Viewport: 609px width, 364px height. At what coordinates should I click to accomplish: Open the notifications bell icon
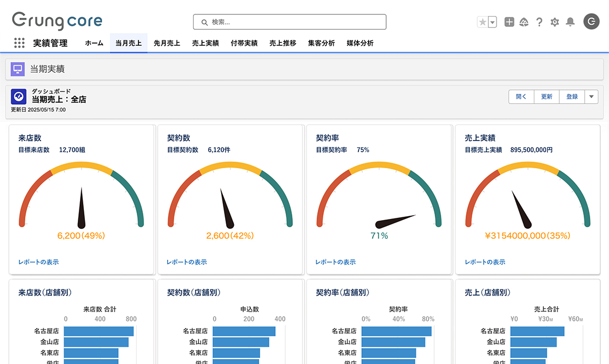tap(570, 22)
